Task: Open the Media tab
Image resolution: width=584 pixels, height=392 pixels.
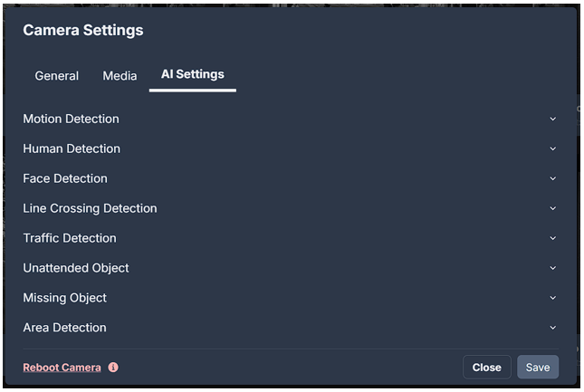Action: coord(120,76)
